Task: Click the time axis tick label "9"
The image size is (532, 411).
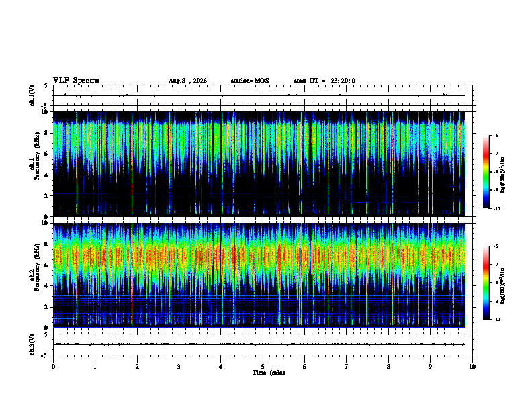Action: click(430, 367)
